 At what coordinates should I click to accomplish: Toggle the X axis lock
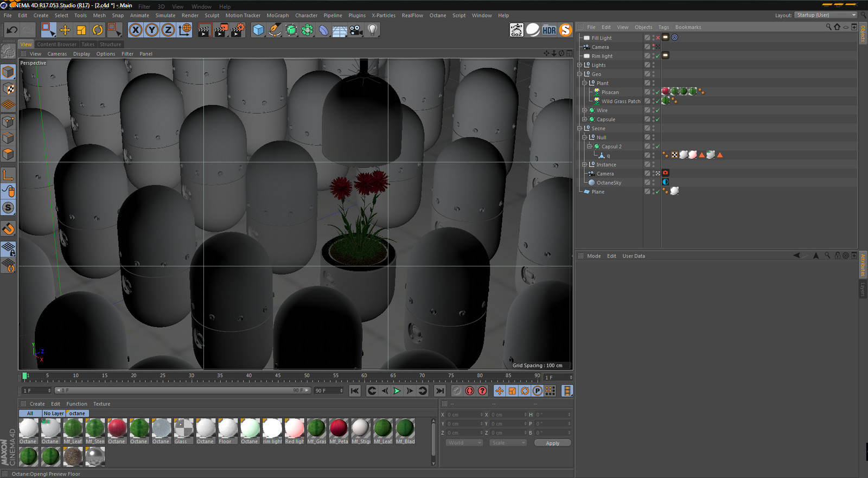pyautogui.click(x=136, y=30)
